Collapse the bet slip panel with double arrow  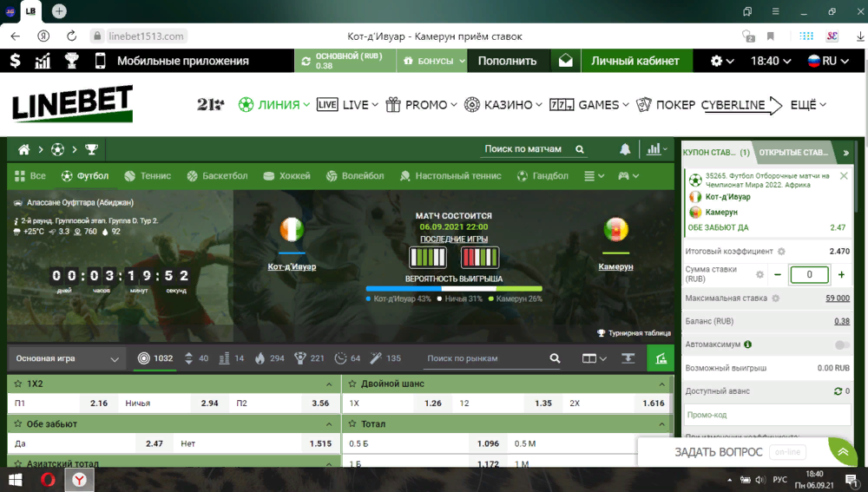pos(845,153)
